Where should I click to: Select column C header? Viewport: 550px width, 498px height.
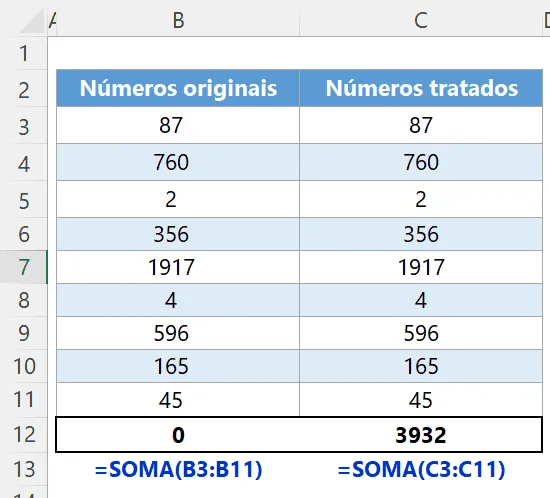tap(421, 20)
